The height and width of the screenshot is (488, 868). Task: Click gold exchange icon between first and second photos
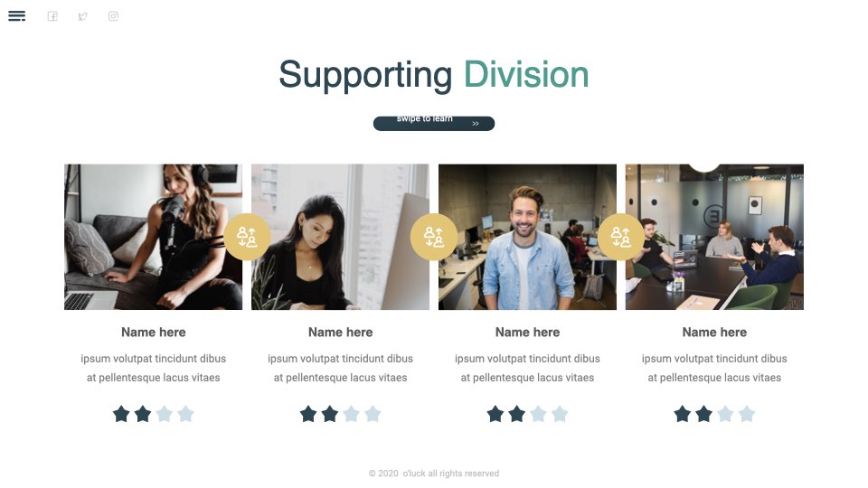pos(247,237)
